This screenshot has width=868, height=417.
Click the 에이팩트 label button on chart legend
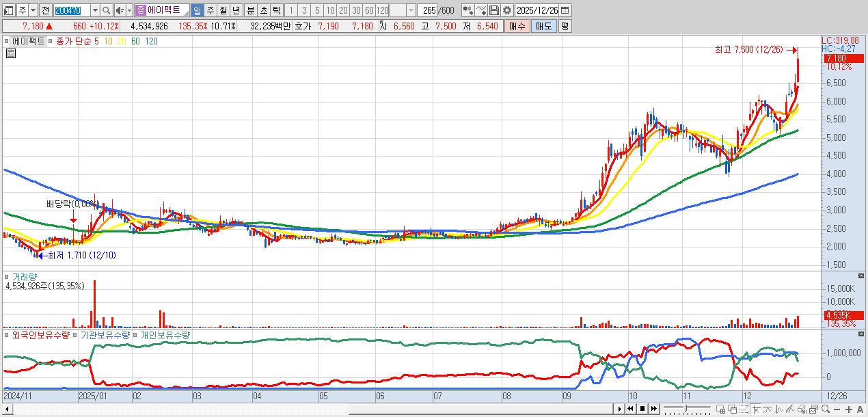(x=29, y=41)
